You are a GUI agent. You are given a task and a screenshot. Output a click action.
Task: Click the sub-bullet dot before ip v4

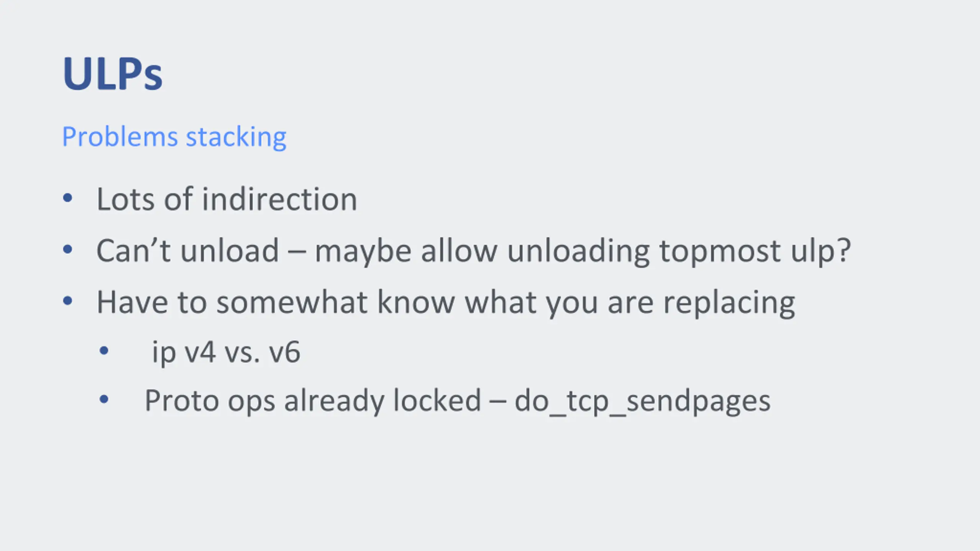pyautogui.click(x=104, y=351)
